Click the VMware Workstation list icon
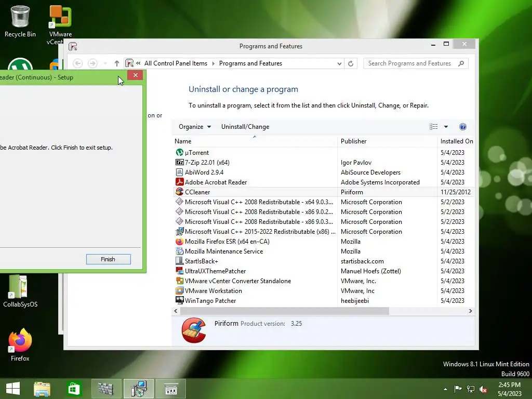 (179, 291)
